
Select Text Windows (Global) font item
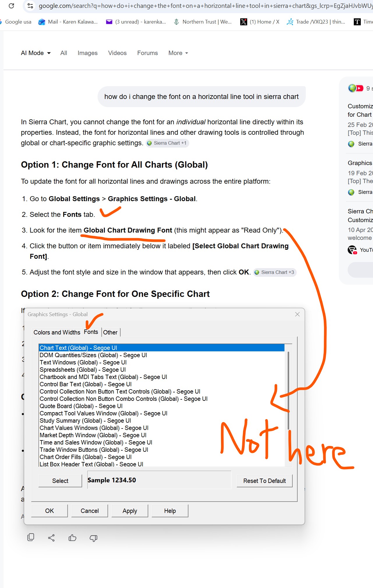pyautogui.click(x=162, y=362)
